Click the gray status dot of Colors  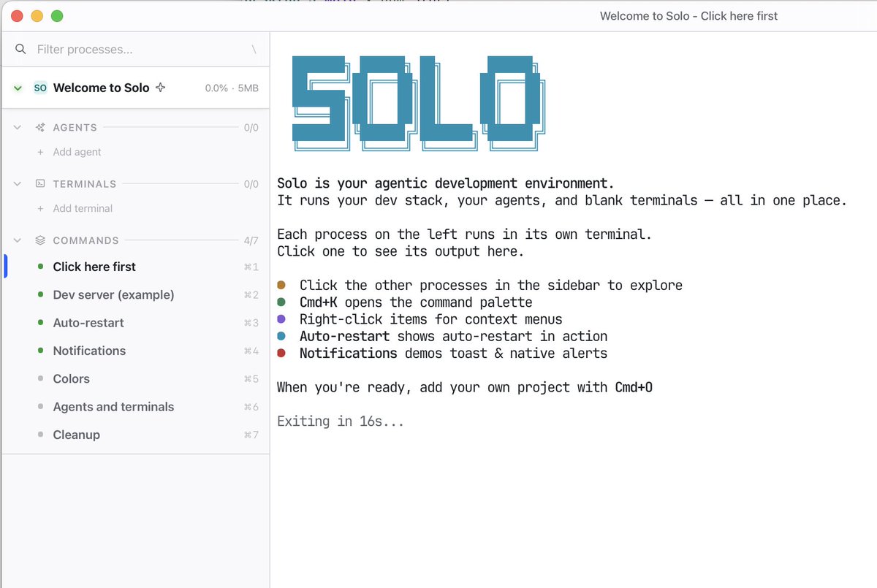40,379
